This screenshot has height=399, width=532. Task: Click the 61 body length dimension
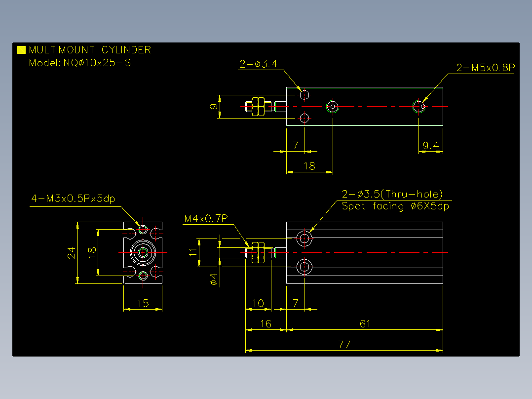point(365,323)
